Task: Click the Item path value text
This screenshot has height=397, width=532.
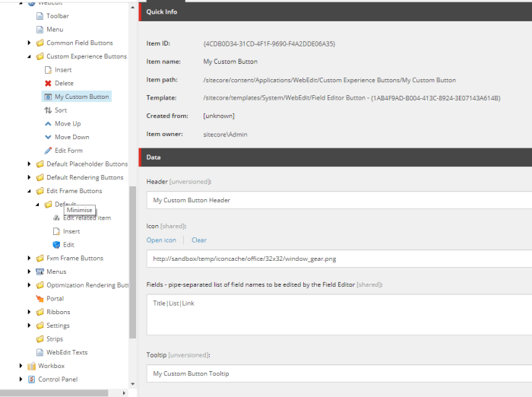Action: tap(329, 80)
